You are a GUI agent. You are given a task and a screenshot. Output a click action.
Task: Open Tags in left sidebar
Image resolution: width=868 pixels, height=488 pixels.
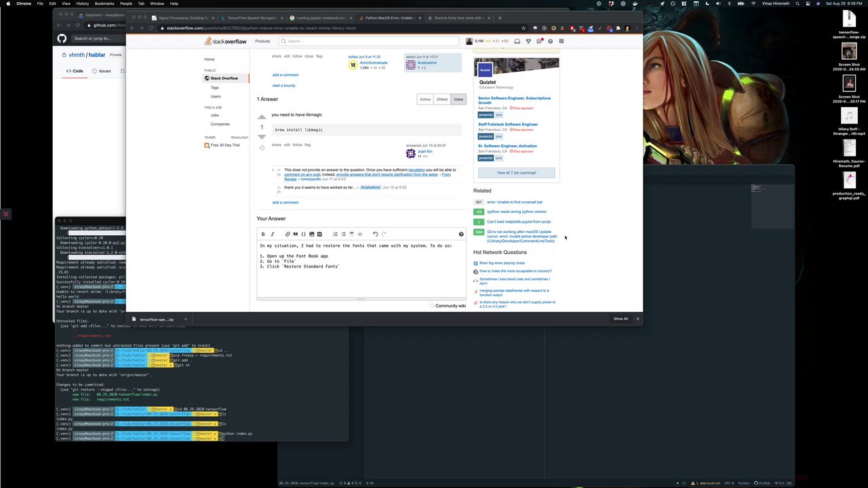coord(214,87)
